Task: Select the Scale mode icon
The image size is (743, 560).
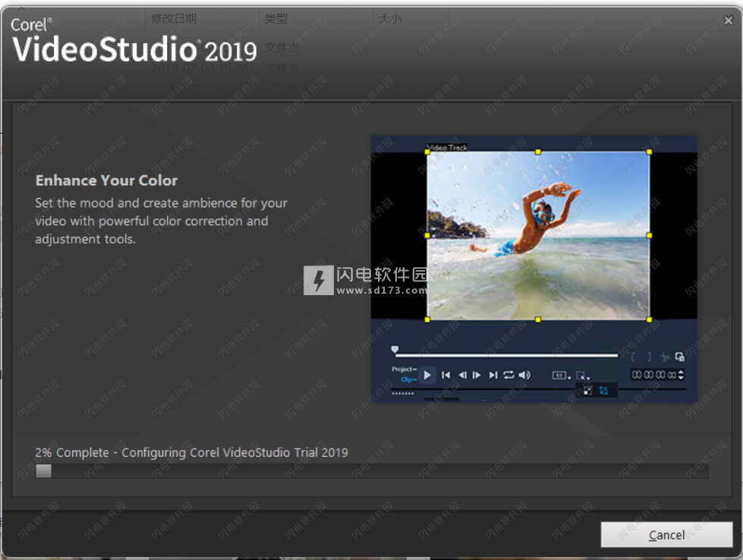Action: coord(587,390)
